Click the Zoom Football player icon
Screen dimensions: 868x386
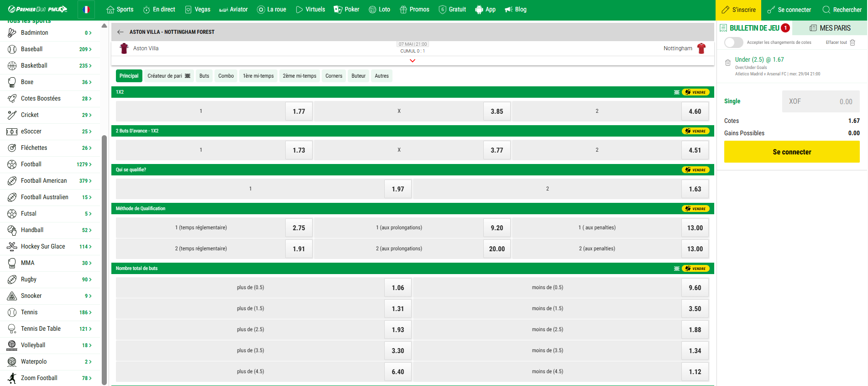tap(12, 378)
